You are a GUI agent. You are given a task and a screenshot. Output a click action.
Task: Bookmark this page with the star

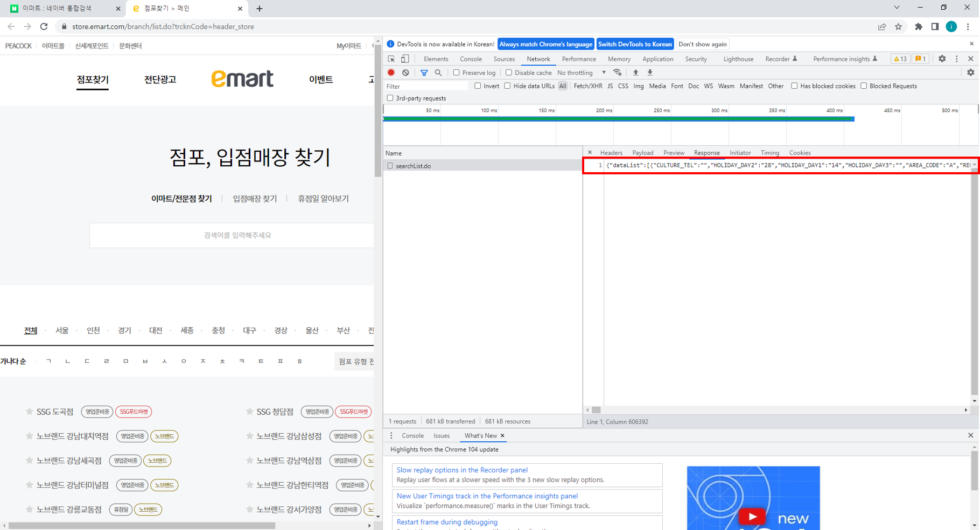[898, 26]
